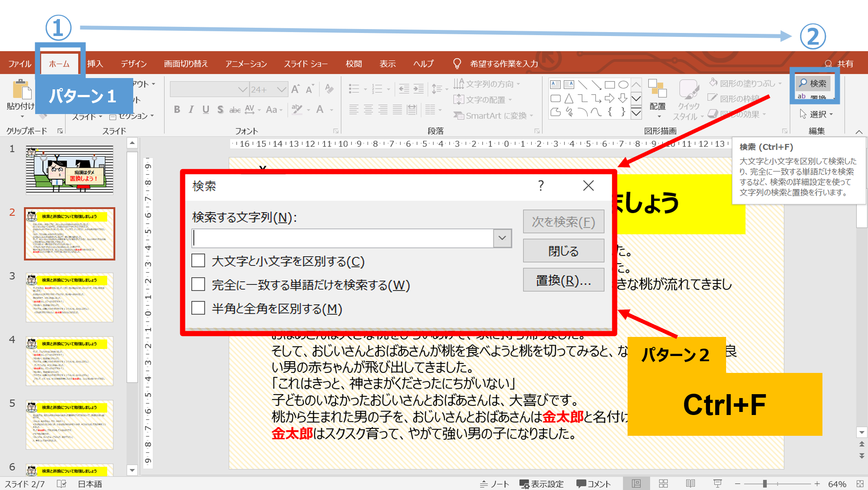Open the font size dropdown
Viewport: 868px width, 490px height.
tap(281, 90)
